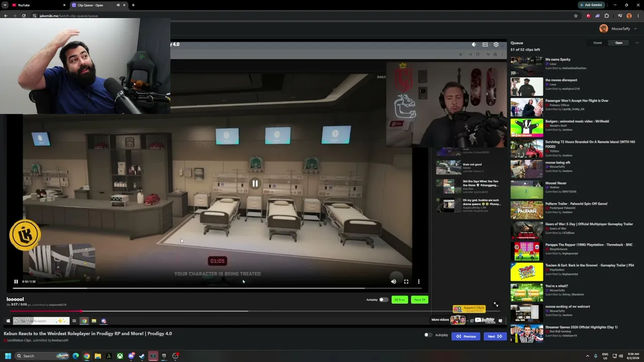The height and width of the screenshot is (362, 644).
Task: Switch to the YouTube browser tab
Action: click(x=39, y=5)
